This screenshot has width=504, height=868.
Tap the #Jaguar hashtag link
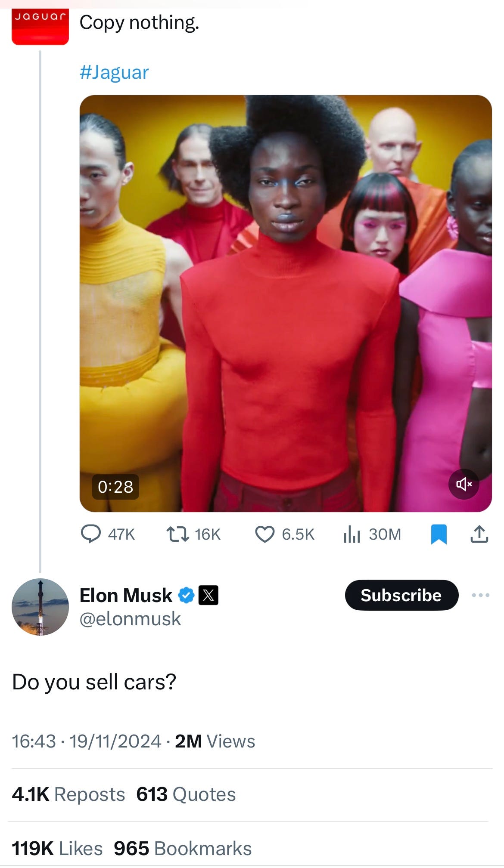click(114, 72)
